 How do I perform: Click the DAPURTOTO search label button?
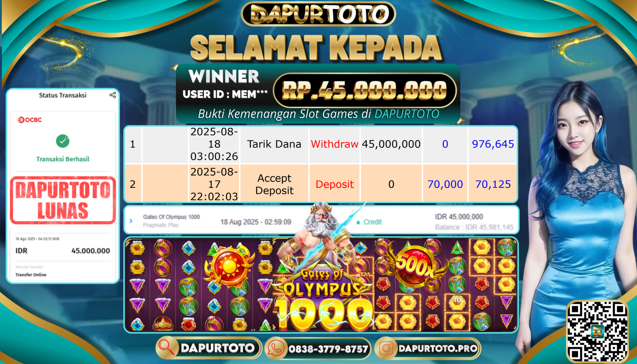pos(217,348)
